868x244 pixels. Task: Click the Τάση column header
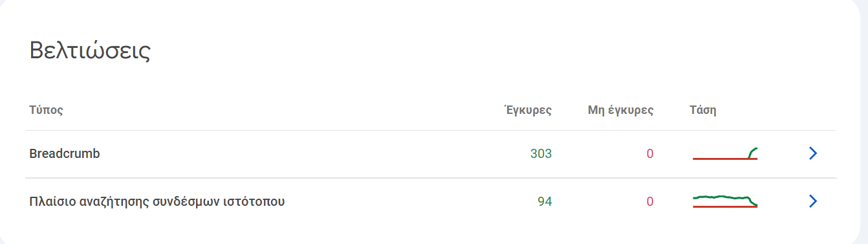pyautogui.click(x=703, y=110)
